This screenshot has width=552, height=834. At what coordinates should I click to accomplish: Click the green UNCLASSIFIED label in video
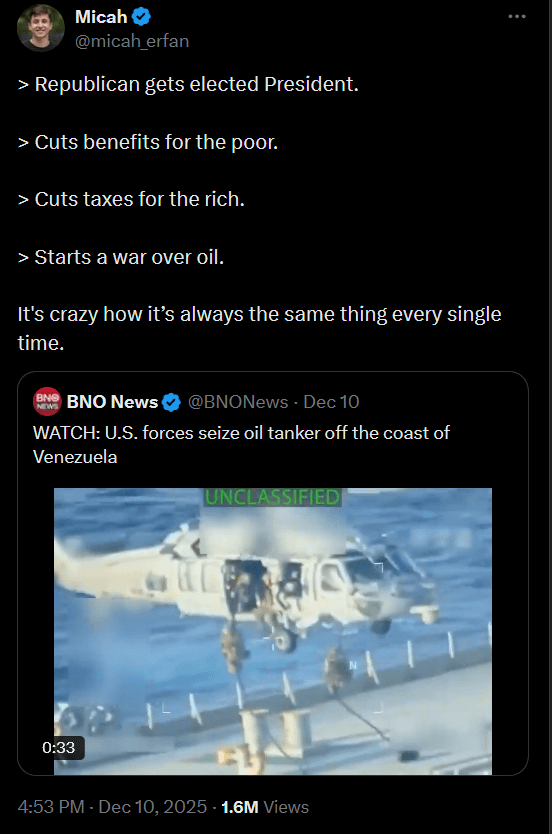[272, 497]
